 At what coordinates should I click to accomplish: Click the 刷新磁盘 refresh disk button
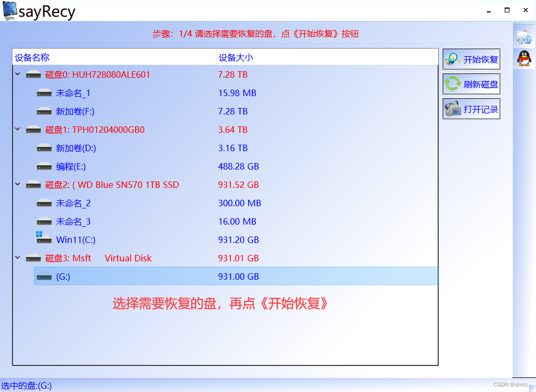pyautogui.click(x=471, y=84)
